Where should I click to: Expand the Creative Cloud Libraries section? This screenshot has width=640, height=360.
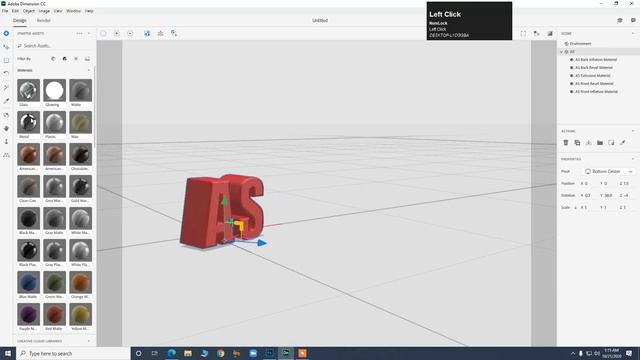(89, 341)
